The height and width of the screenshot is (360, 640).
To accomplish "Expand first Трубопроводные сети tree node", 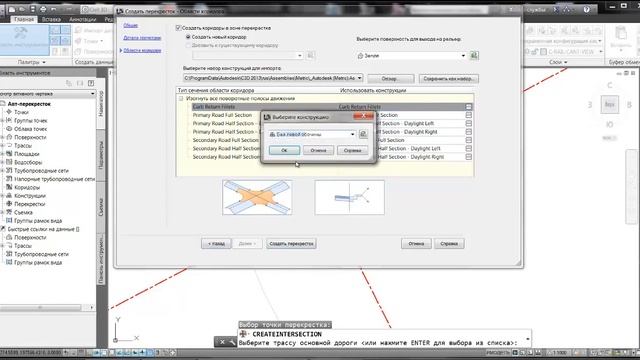I will pos(2,171).
